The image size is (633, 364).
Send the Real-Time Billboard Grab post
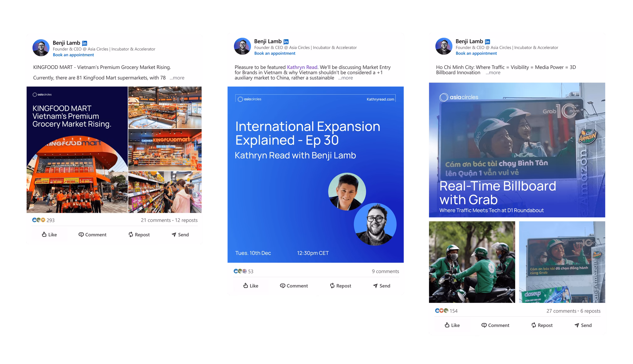pyautogui.click(x=583, y=325)
